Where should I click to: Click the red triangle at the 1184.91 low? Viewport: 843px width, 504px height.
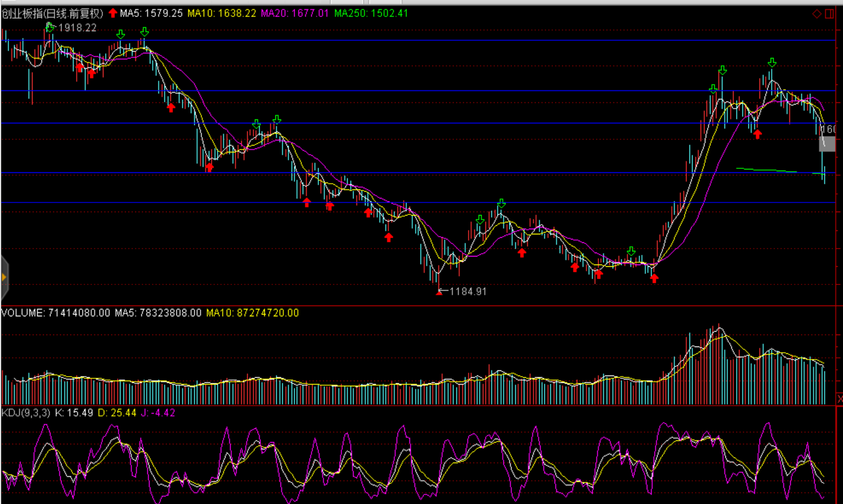point(439,292)
